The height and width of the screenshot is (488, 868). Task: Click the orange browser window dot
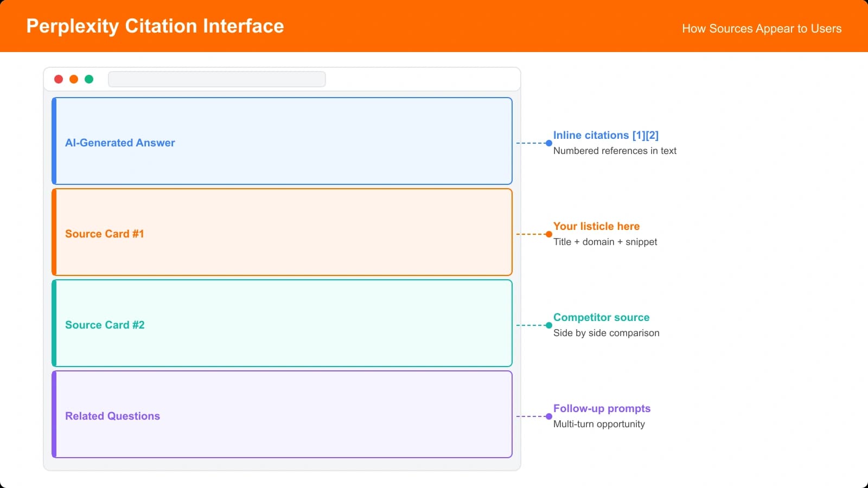pyautogui.click(x=74, y=79)
